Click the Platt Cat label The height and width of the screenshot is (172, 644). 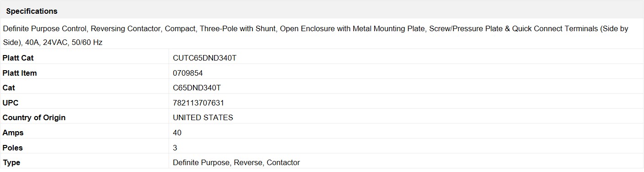[x=18, y=58]
